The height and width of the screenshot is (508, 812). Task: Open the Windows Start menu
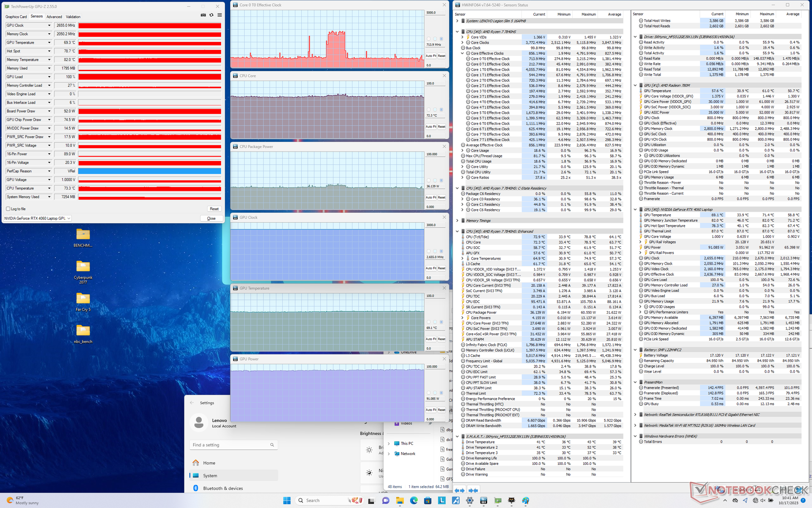(287, 500)
